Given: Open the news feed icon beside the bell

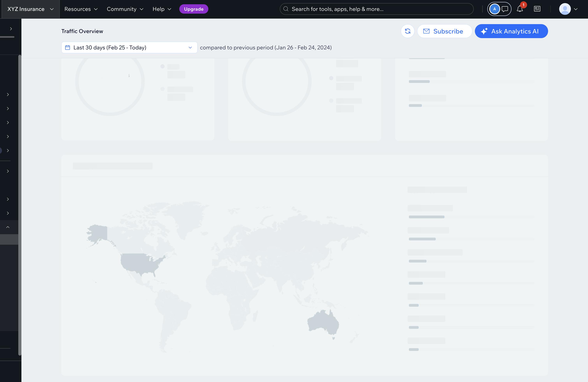Looking at the screenshot, I should (x=537, y=9).
